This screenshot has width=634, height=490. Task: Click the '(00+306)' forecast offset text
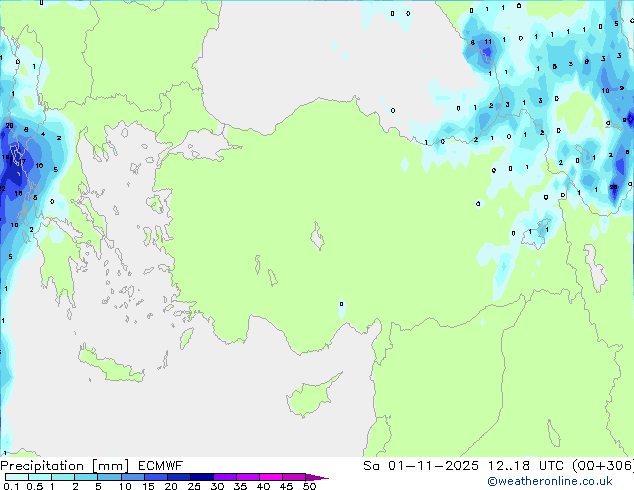click(x=603, y=466)
